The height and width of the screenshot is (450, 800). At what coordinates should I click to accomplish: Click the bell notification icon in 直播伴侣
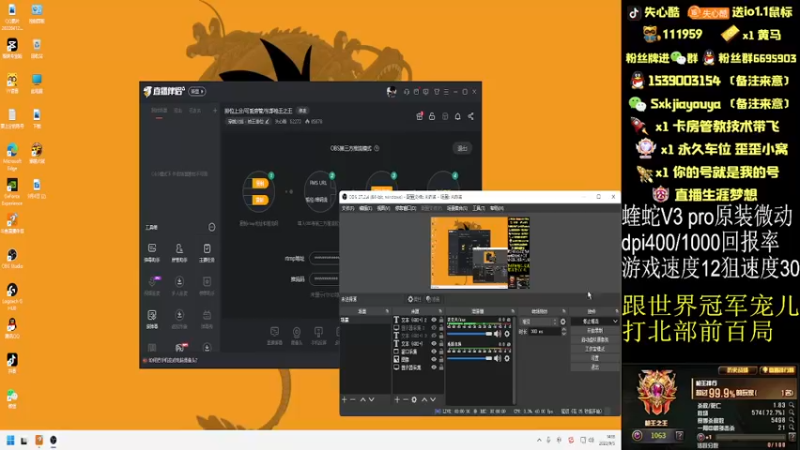click(x=458, y=116)
